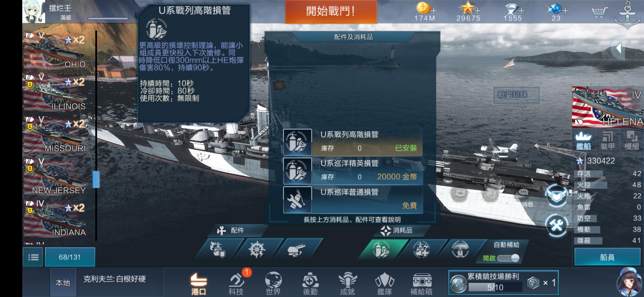Open the shopping cart store icon

(x=599, y=12)
